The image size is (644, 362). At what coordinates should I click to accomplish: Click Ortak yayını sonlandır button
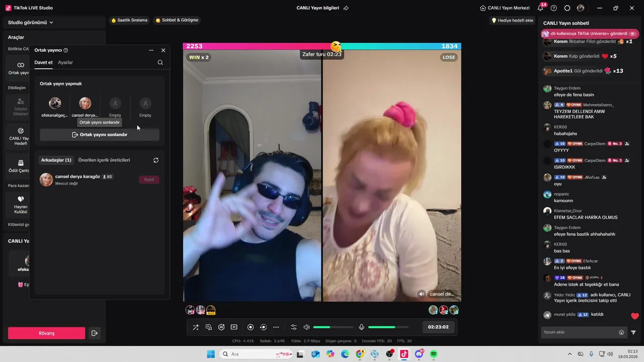[x=100, y=135]
